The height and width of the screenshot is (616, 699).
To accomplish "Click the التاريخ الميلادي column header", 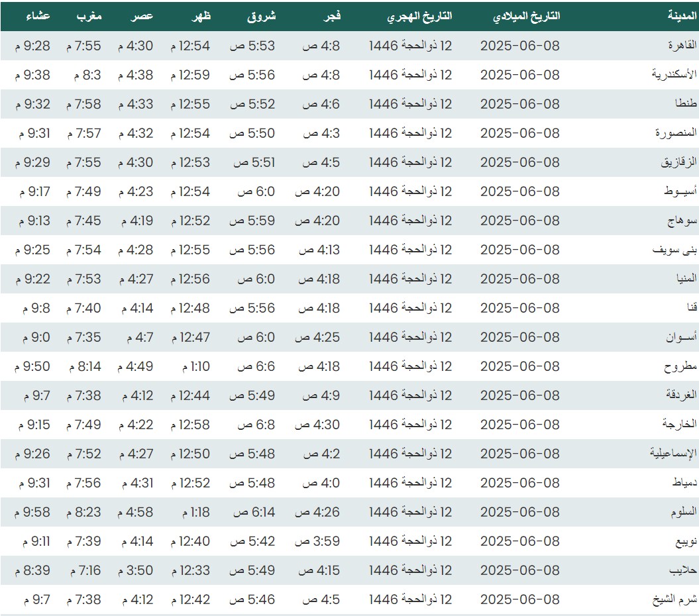I will pyautogui.click(x=526, y=16).
